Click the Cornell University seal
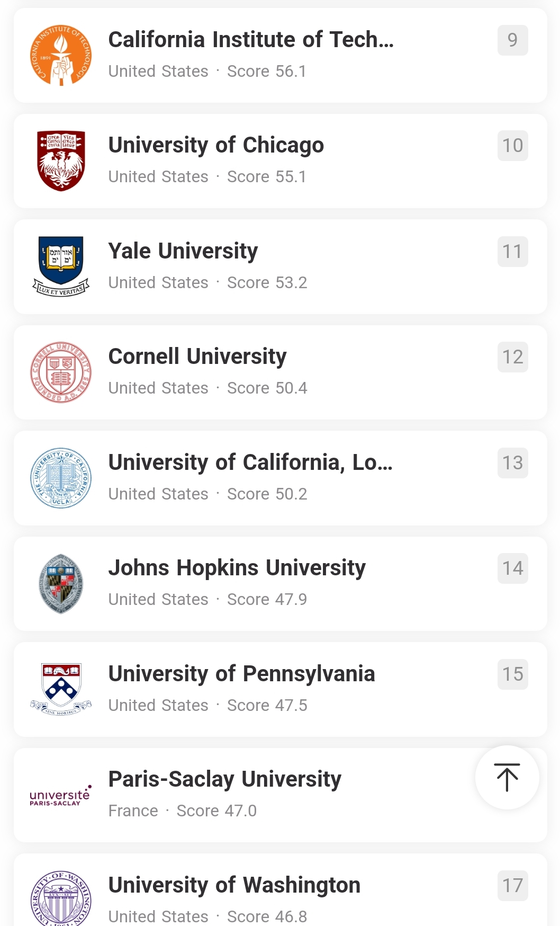Image resolution: width=560 pixels, height=926 pixels. click(x=61, y=372)
